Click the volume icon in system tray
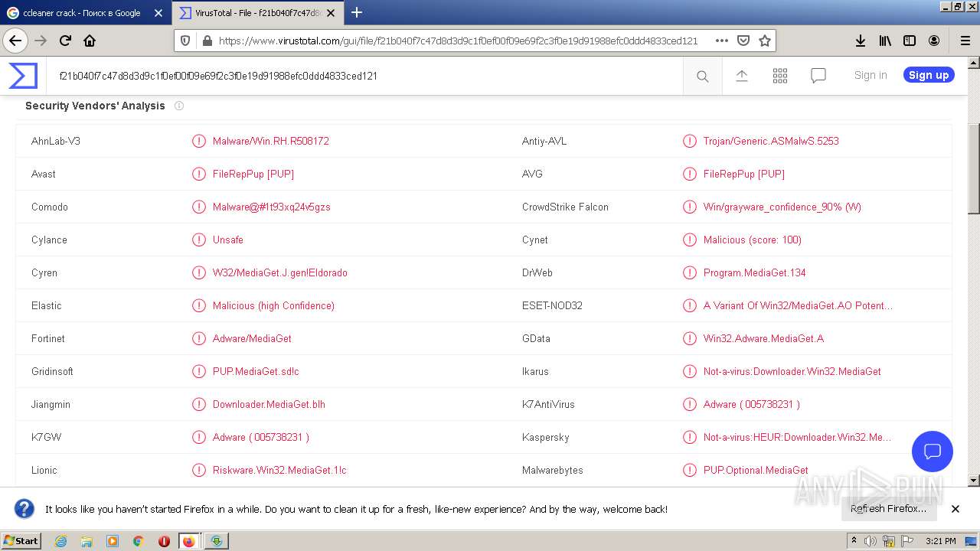980x551 pixels. point(871,541)
